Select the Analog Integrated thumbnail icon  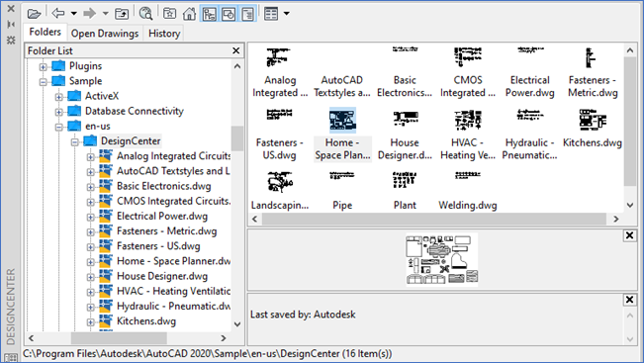(x=279, y=57)
